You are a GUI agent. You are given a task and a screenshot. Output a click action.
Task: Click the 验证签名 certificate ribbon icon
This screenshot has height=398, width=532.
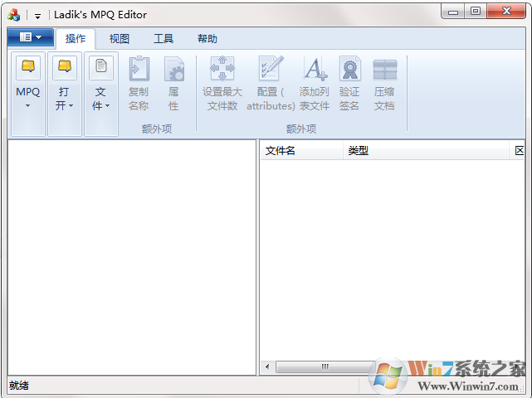pos(349,69)
